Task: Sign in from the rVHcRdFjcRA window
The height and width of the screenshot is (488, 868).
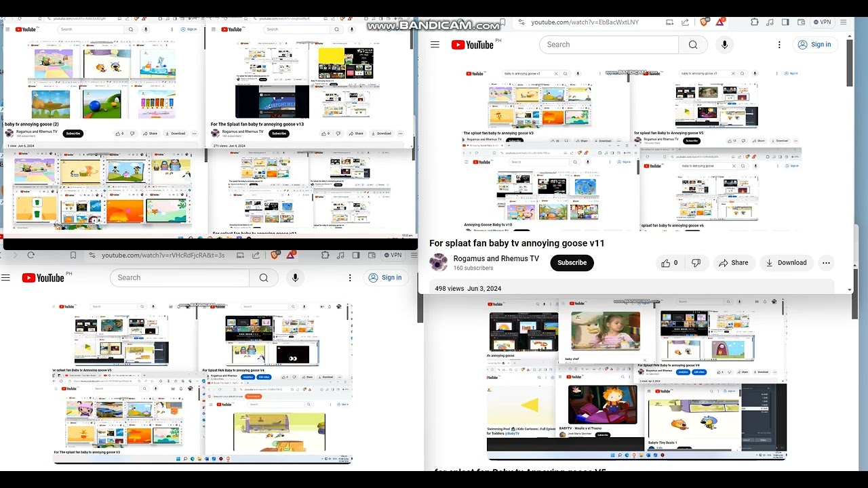Action: point(384,278)
